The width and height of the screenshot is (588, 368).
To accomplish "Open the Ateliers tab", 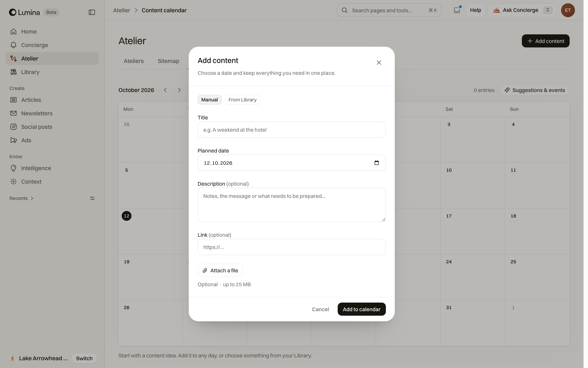I will coord(134,61).
